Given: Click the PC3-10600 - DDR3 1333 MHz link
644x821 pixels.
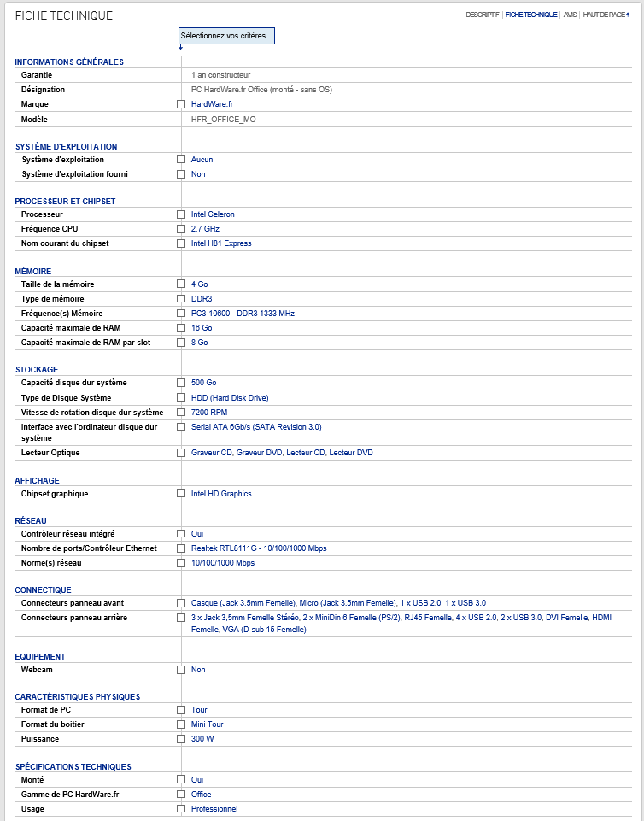Looking at the screenshot, I should [243, 314].
